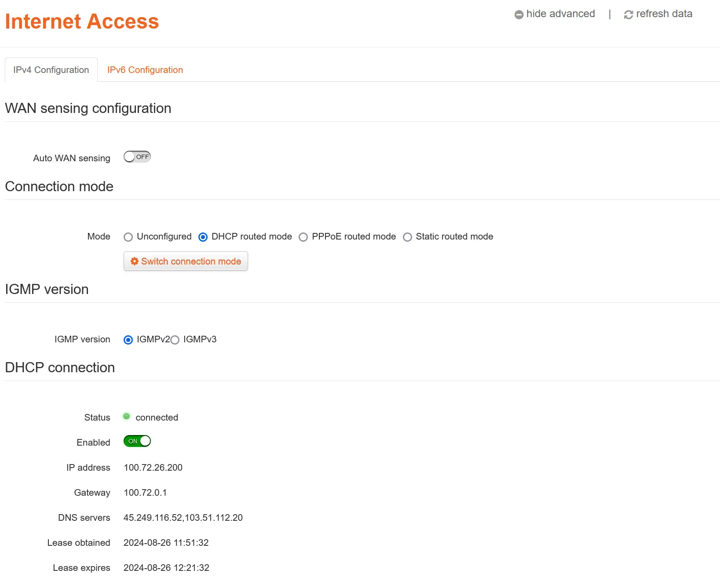Image resolution: width=720 pixels, height=588 pixels.
Task: Click the IP address value 100.72.26.200
Action: pyautogui.click(x=153, y=468)
